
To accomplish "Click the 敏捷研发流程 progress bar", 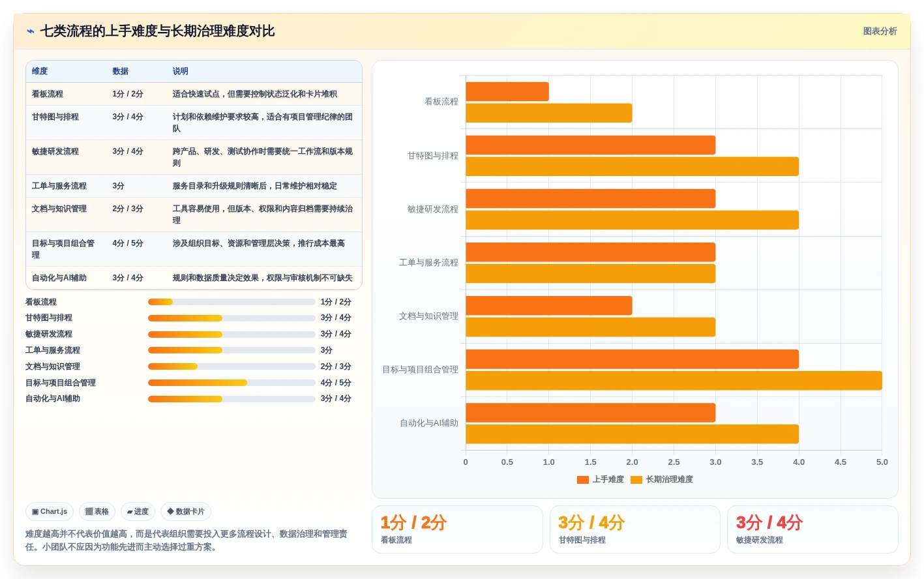I will [231, 334].
